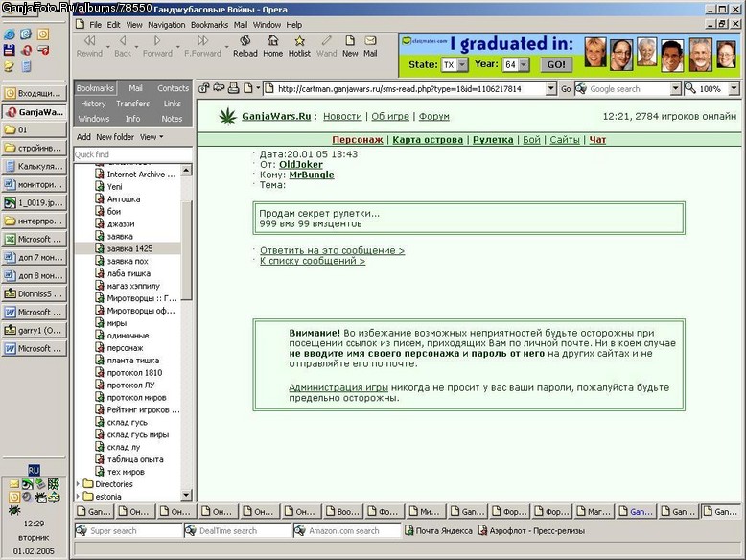The width and height of the screenshot is (746, 560).
Task: Open dropdown arrow next to document icon
Action: pos(258,88)
